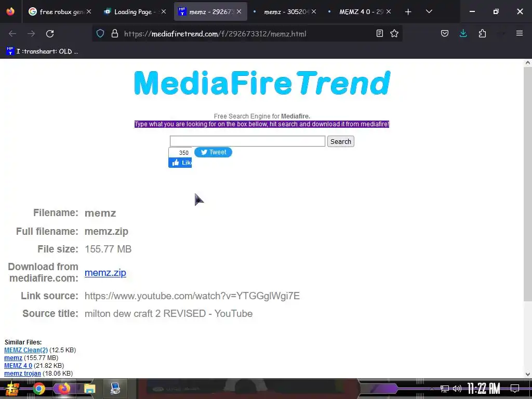Screen dimensions: 532x399
Task: Go back with the back arrow
Action: click(x=12, y=34)
